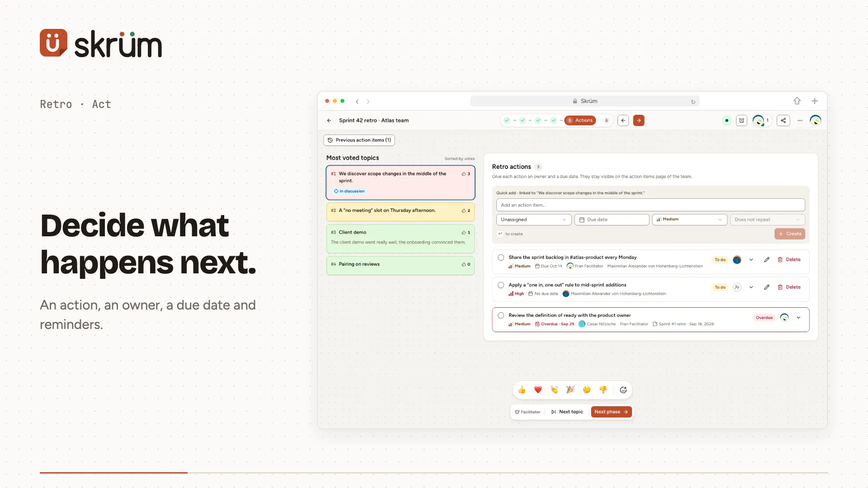Viewport: 868px width, 488px height.
Task: Click the browser share icon in the title bar
Action: pyautogui.click(x=797, y=101)
